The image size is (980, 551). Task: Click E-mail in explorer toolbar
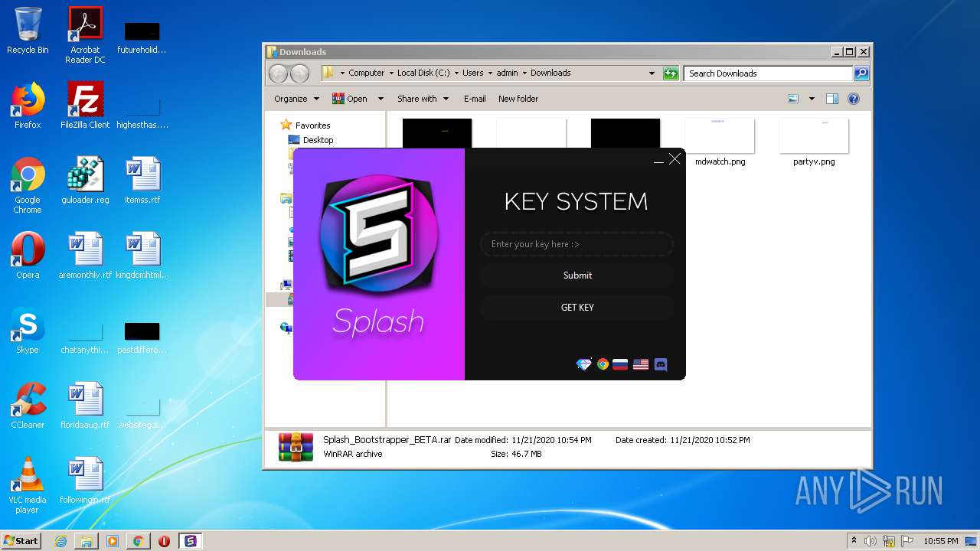(475, 99)
